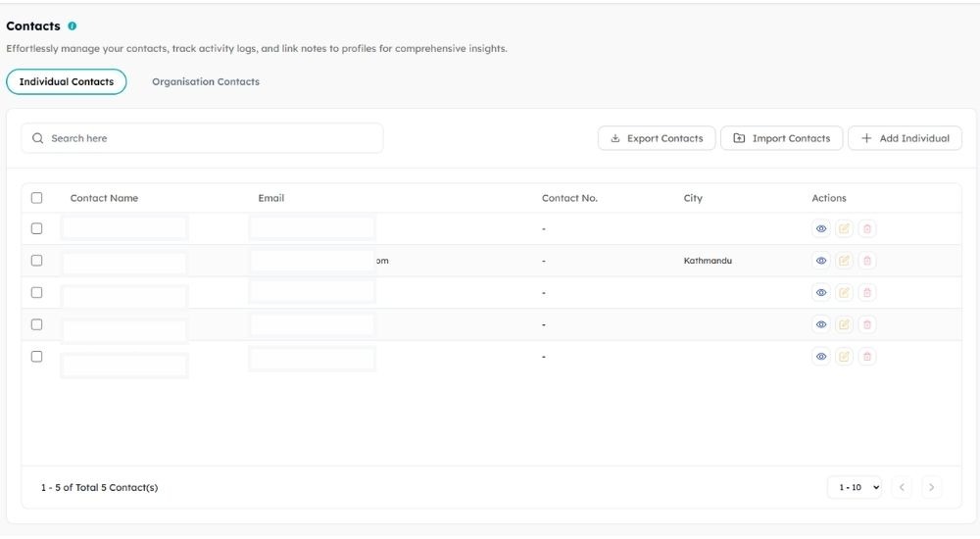
Task: Select the fifth contact row's checkbox
Action: click(x=37, y=357)
